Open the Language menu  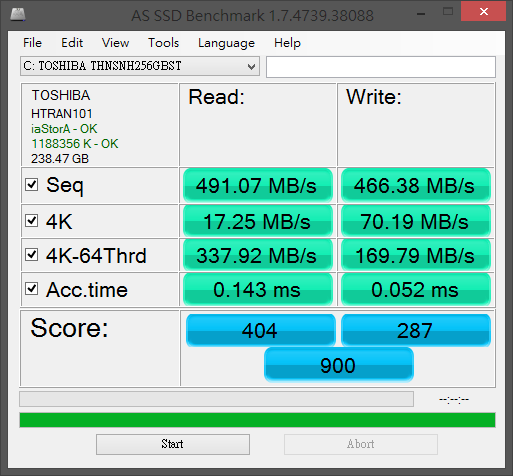click(226, 43)
